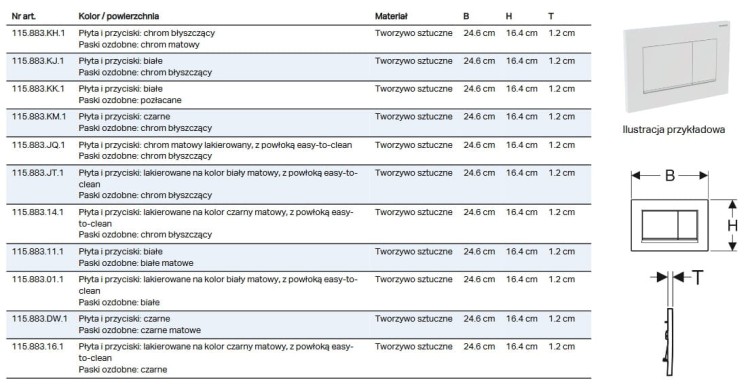Click the 115.883.KK.1 row with gold-plated strips
Image resolution: width=750 pixels, height=384 pixels.
[x=299, y=95]
